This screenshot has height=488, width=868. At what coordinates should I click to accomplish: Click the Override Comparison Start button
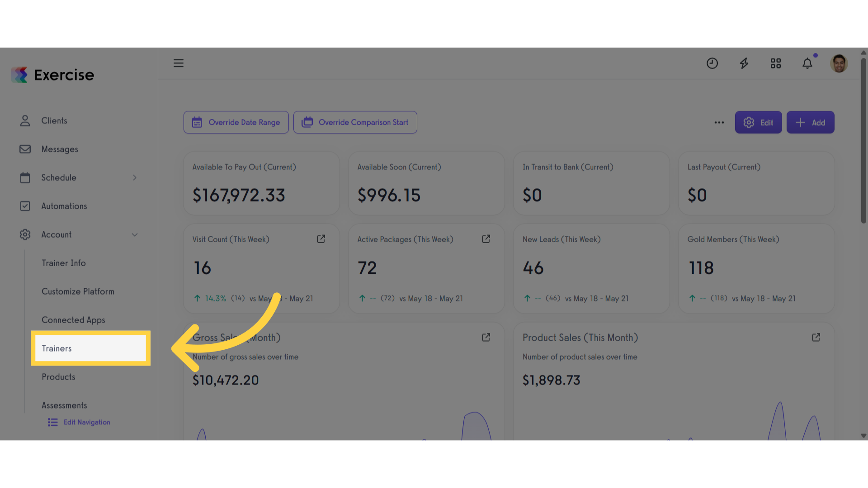[x=355, y=122]
